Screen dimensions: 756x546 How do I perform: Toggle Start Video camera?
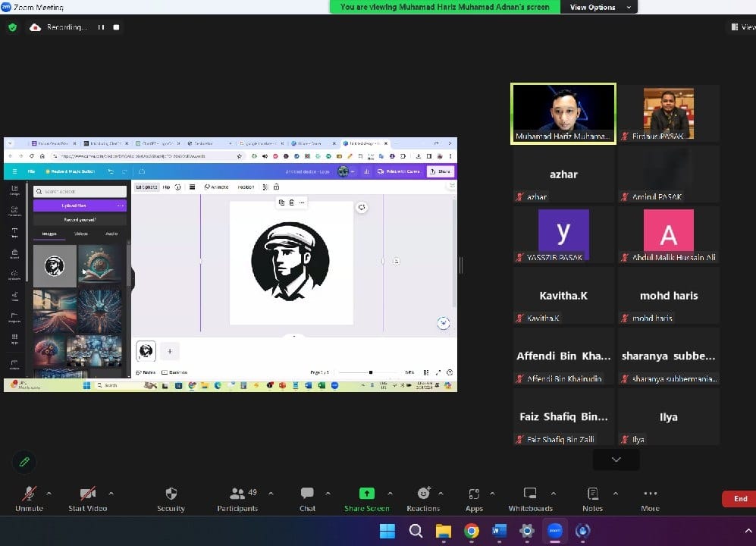87,494
